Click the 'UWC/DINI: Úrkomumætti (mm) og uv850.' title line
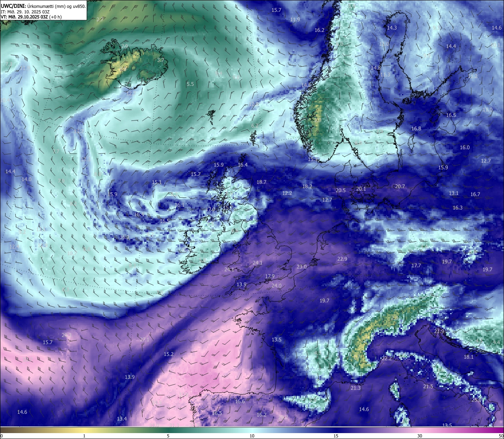 click(43, 6)
